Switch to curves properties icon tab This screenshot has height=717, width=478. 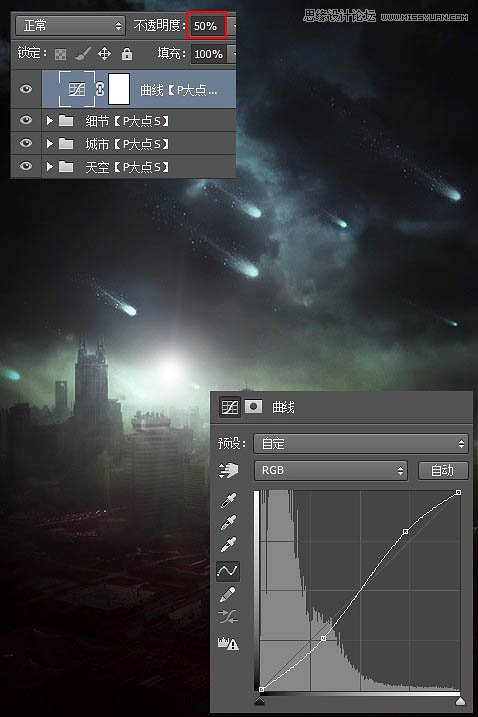(230, 407)
